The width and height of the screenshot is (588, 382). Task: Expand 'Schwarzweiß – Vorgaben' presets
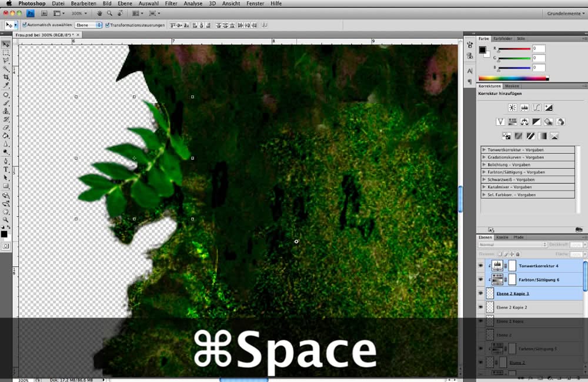[484, 180]
